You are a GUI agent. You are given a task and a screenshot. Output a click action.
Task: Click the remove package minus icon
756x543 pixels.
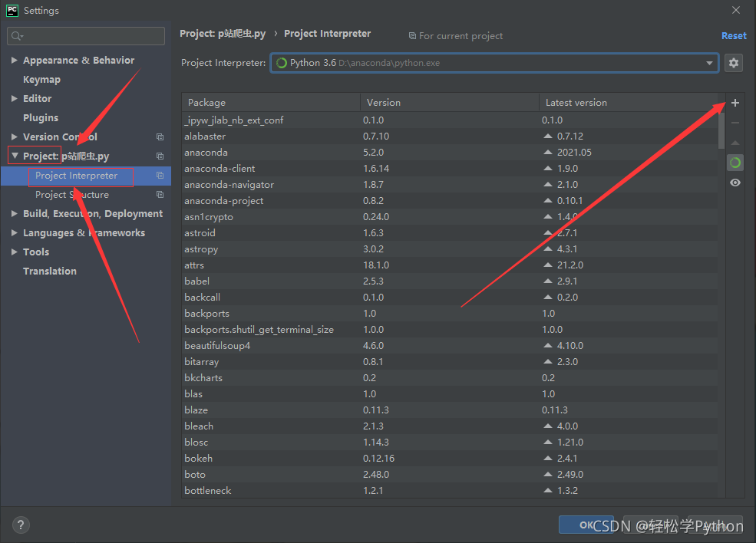(x=735, y=123)
